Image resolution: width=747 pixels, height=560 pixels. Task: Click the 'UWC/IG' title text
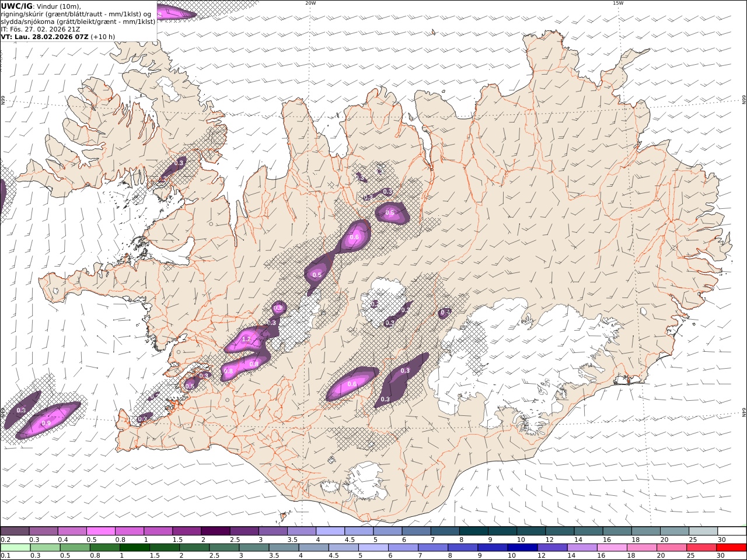coord(17,6)
